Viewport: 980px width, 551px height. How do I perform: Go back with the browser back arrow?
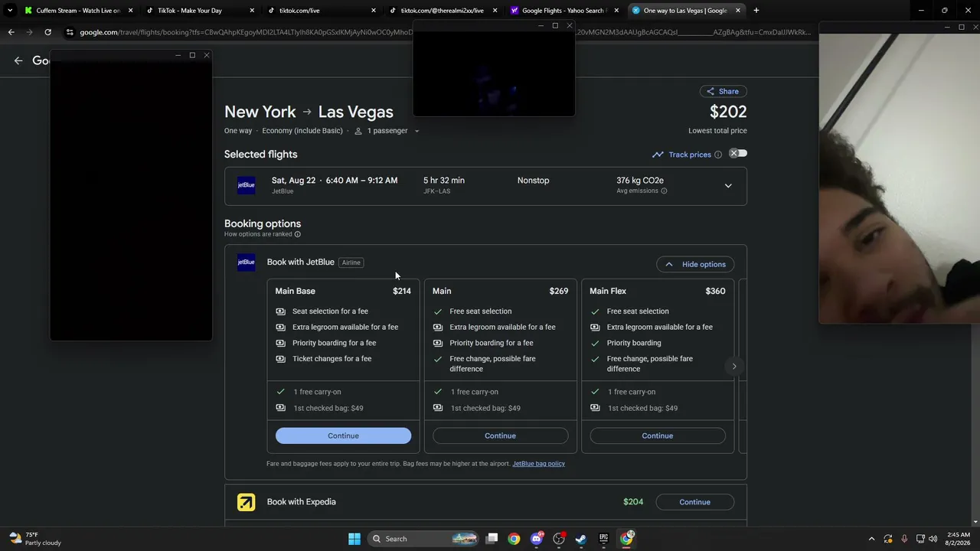(11, 32)
